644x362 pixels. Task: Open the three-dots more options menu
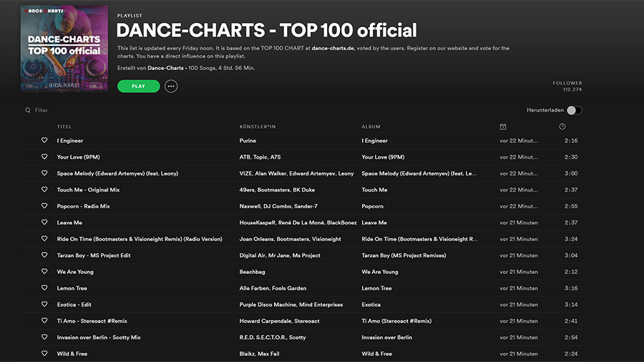[171, 86]
